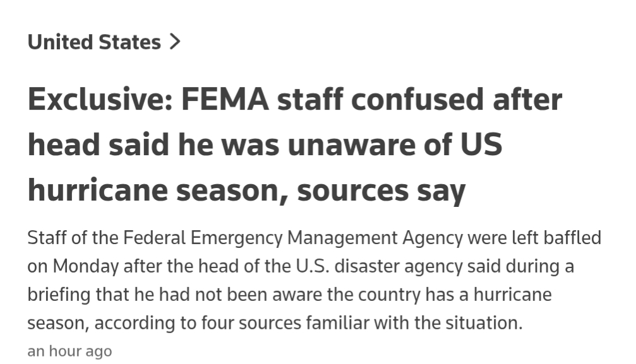The image size is (636, 364).
Task: Open the FEMA staff confused headline article
Action: pos(294,145)
